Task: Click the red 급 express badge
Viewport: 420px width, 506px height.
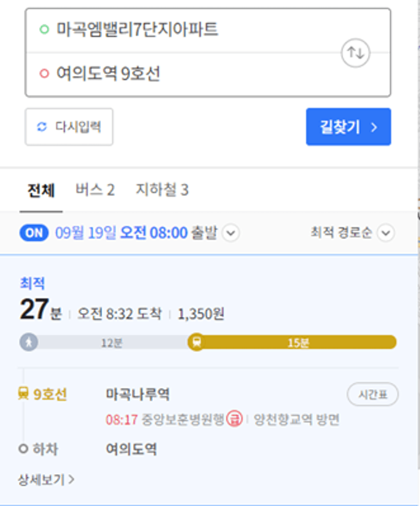Action: (x=234, y=419)
